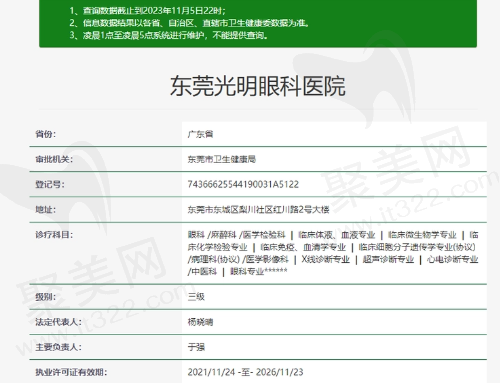This screenshot has height=383, width=500.
Task: Select the main person in charge 于强
Action: 196,347
